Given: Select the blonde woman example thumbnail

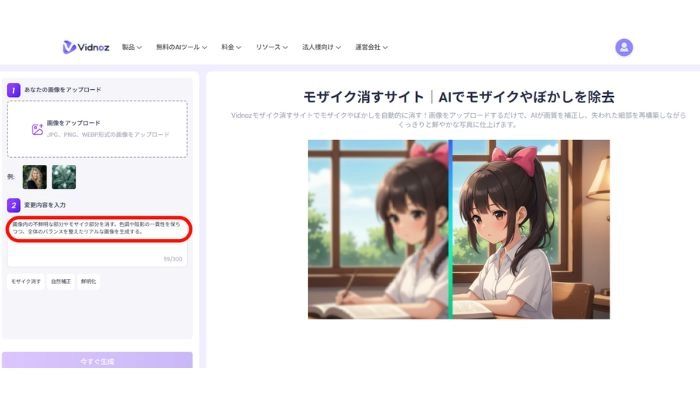Looking at the screenshot, I should point(34,177).
